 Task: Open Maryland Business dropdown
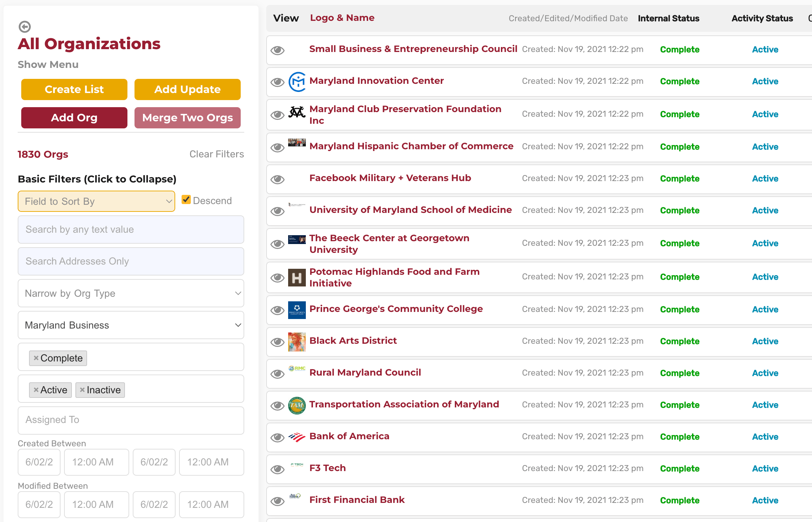[x=131, y=325]
